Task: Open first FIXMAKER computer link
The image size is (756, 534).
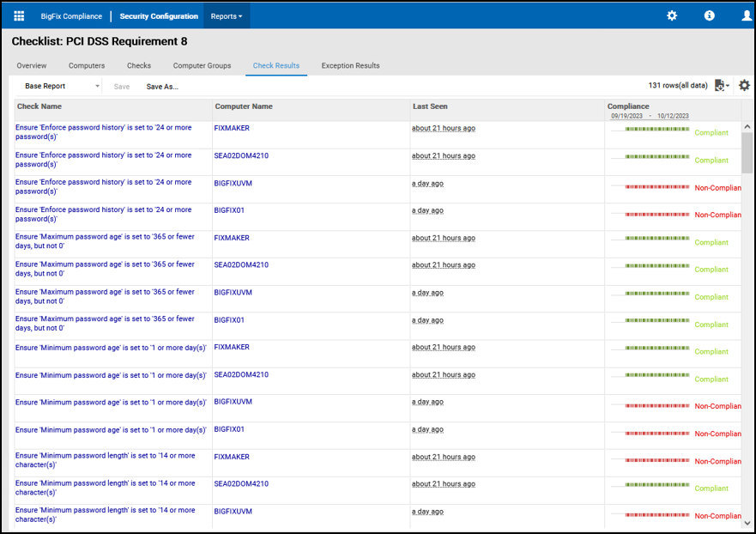Action: 232,128
